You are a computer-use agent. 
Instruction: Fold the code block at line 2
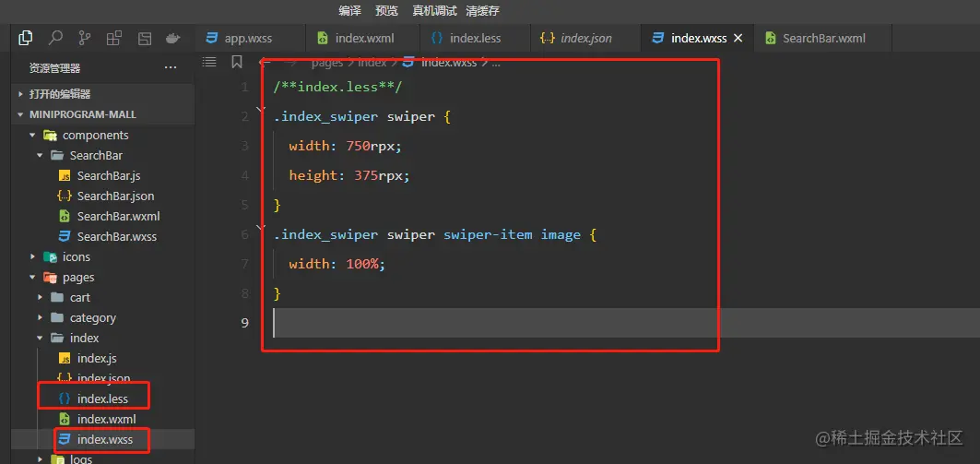coord(261,111)
